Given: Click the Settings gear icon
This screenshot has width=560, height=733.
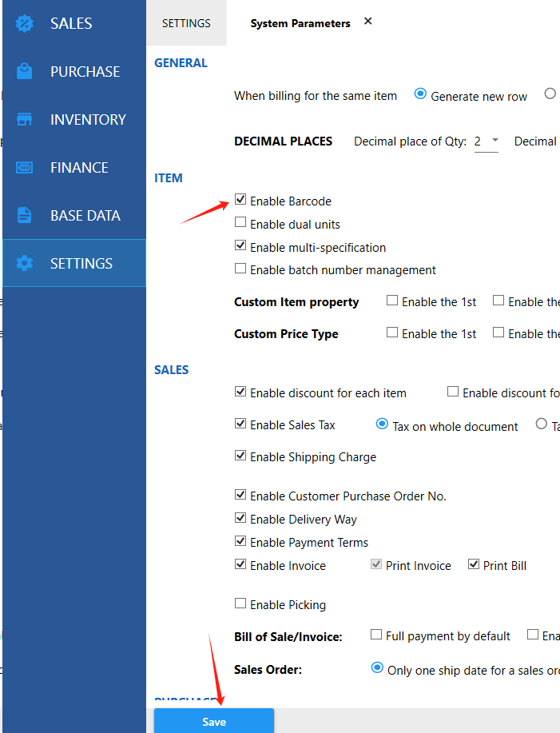Looking at the screenshot, I should coord(25,263).
